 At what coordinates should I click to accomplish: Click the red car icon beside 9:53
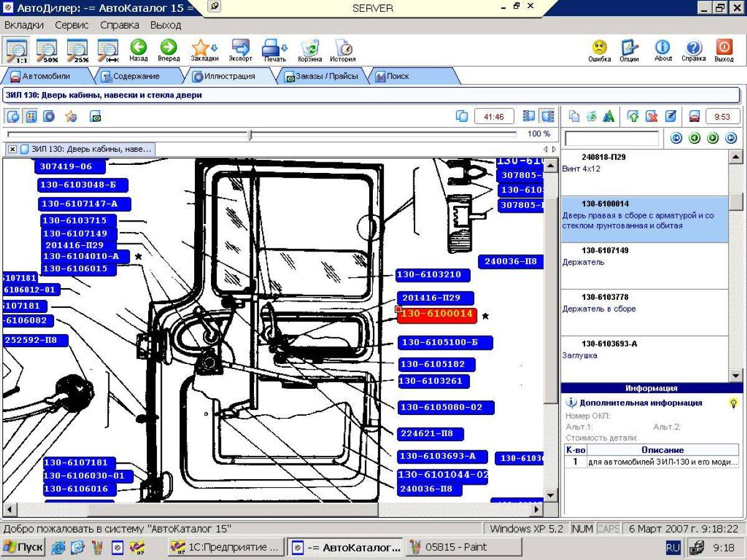click(x=695, y=116)
